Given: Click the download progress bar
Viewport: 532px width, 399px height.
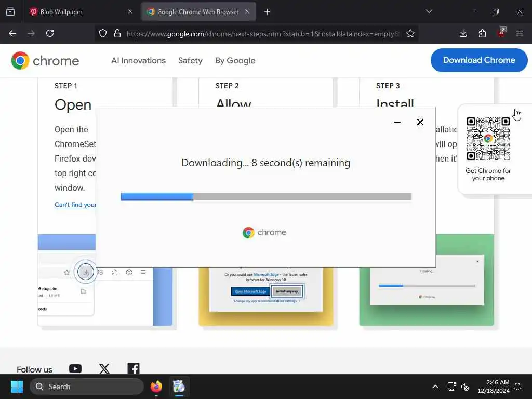Looking at the screenshot, I should [266, 196].
